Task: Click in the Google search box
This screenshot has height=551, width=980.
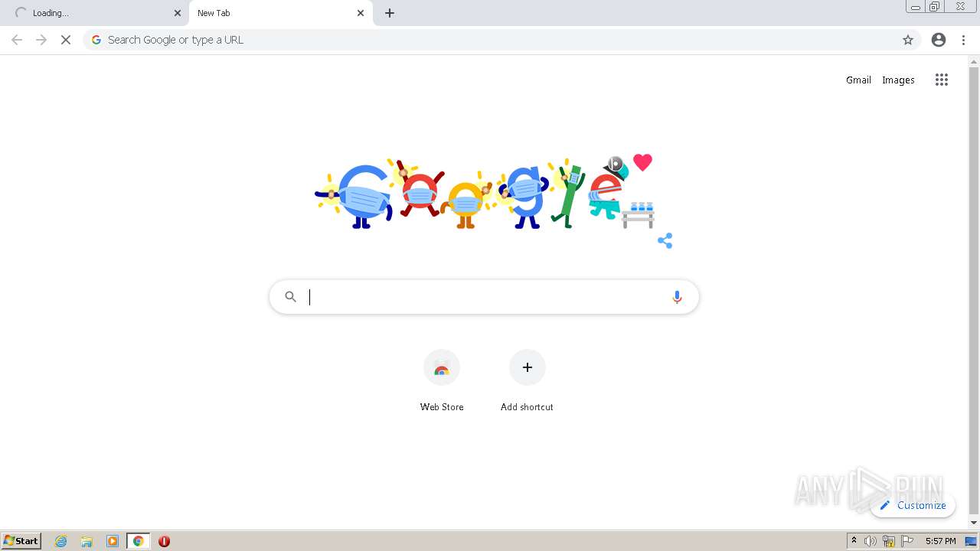Action: point(484,297)
